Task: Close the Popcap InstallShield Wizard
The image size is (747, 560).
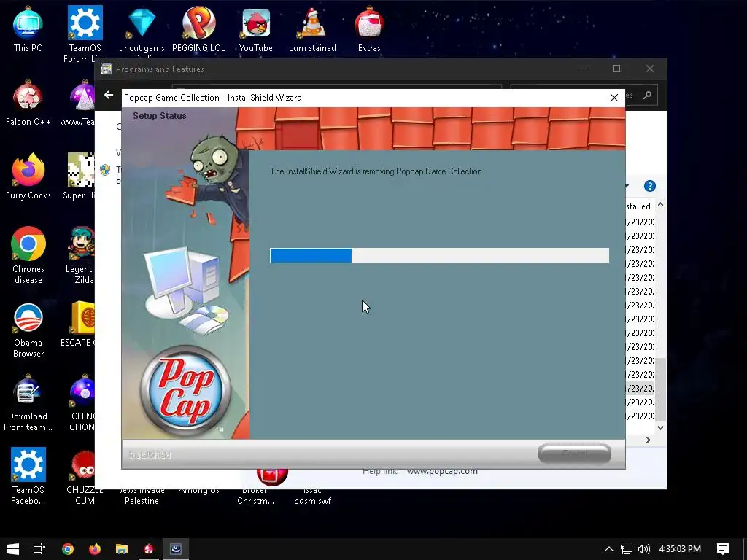Action: 614,98
